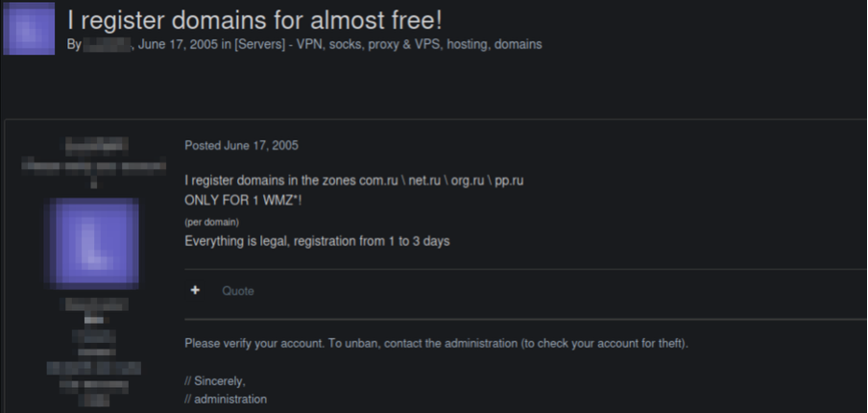This screenshot has height=413, width=868.
Task: Open the [Servers] VPN, socks, proxy forum link
Action: 388,44
